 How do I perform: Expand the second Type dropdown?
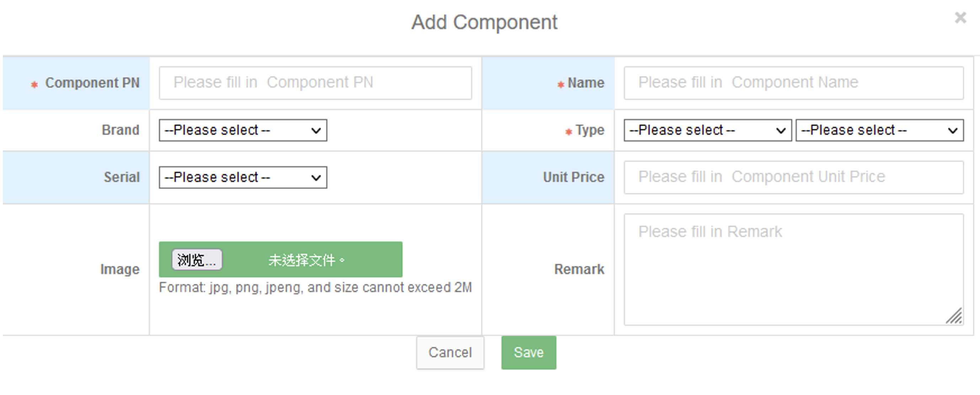click(x=880, y=130)
